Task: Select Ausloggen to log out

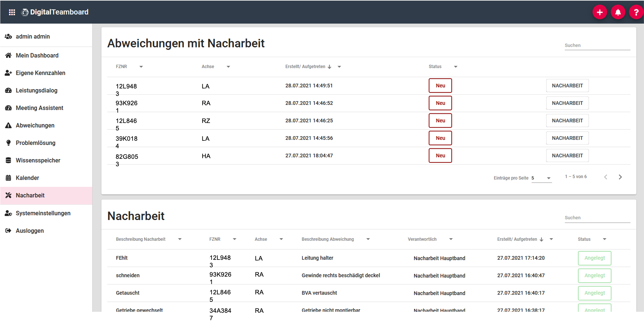Action: (46, 230)
